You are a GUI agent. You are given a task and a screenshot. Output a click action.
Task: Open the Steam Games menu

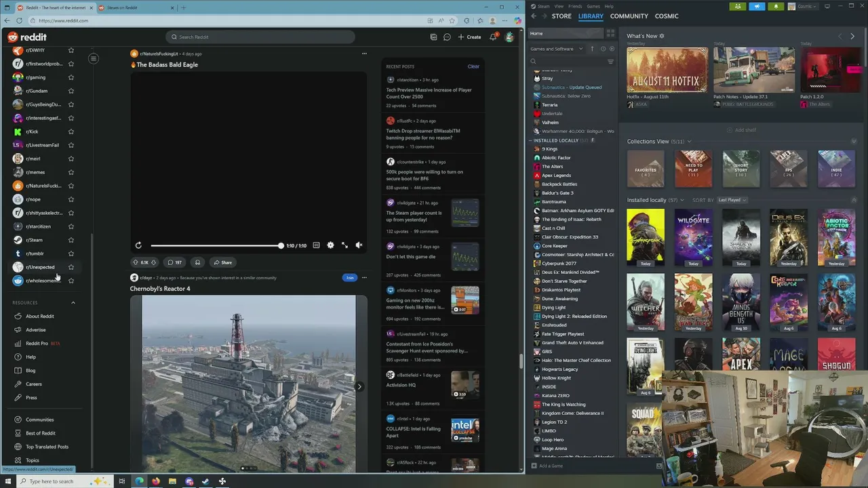593,6
